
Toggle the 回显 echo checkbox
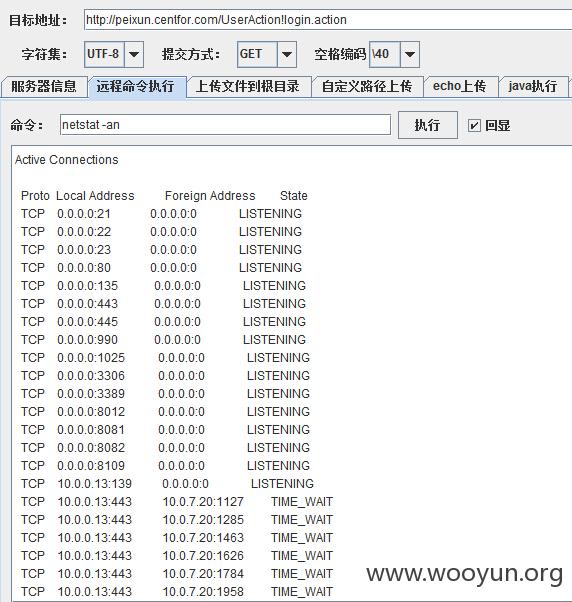click(474, 126)
